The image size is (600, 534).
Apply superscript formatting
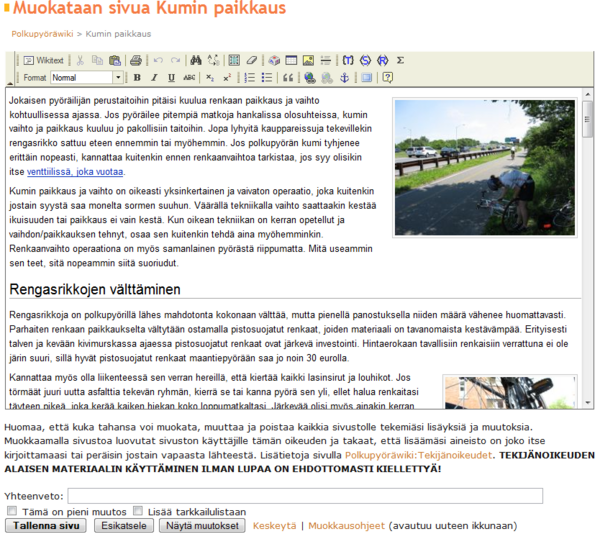tap(227, 78)
